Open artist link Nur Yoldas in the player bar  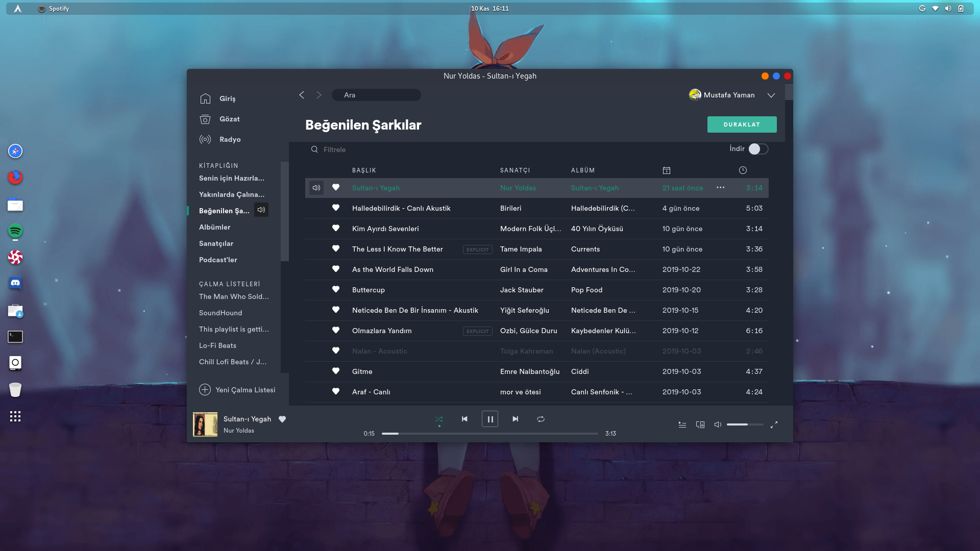point(239,431)
